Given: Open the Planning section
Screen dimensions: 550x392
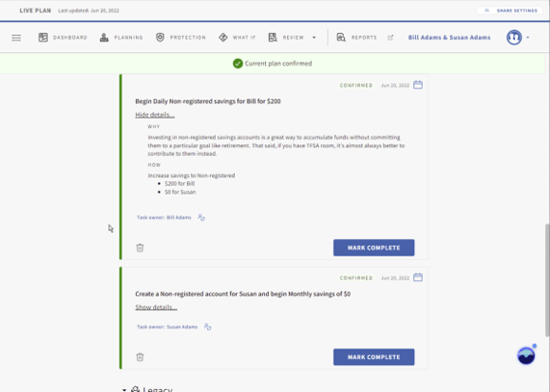Looking at the screenshot, I should pyautogui.click(x=121, y=38).
